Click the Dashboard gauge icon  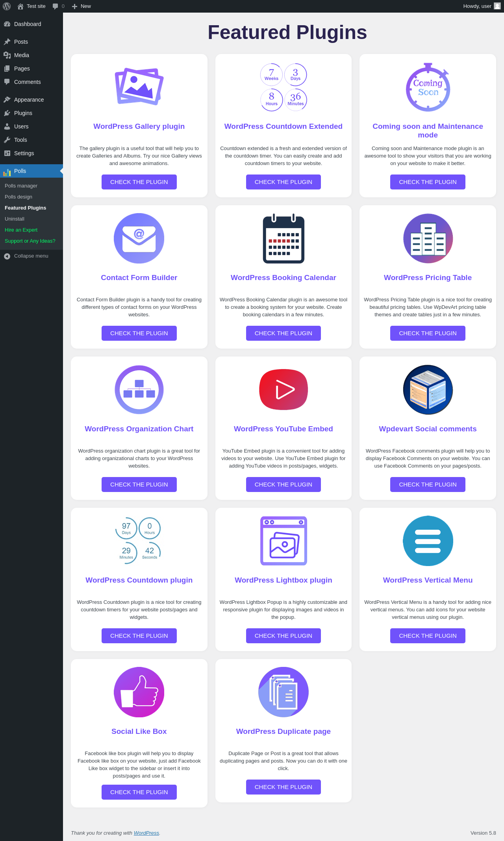[7, 24]
